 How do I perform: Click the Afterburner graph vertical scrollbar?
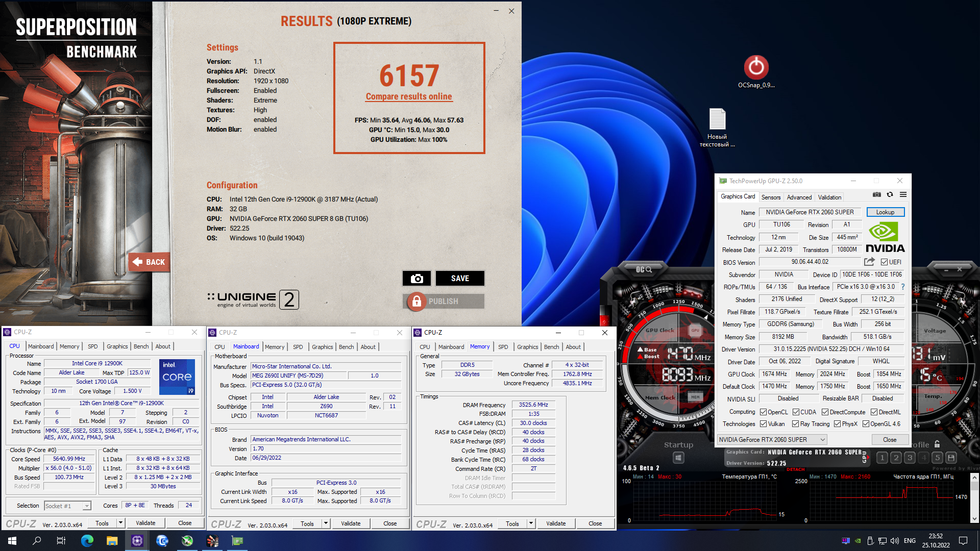974,498
